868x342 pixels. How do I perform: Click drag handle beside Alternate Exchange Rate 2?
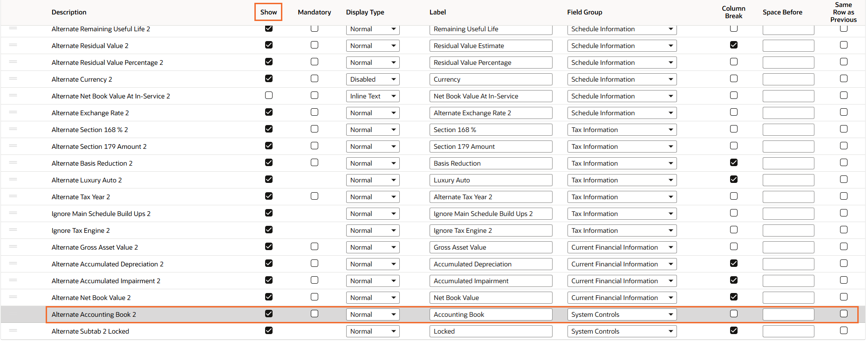click(x=13, y=112)
